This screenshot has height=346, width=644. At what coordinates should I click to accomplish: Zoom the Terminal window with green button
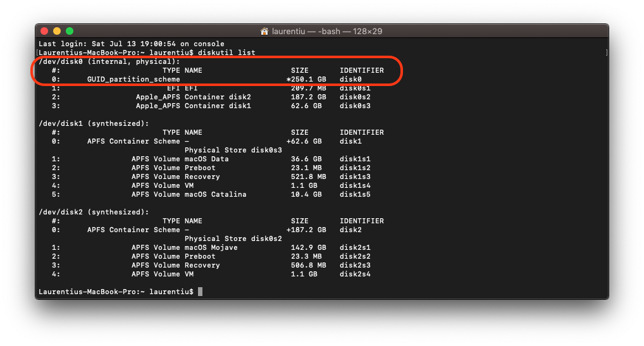70,31
